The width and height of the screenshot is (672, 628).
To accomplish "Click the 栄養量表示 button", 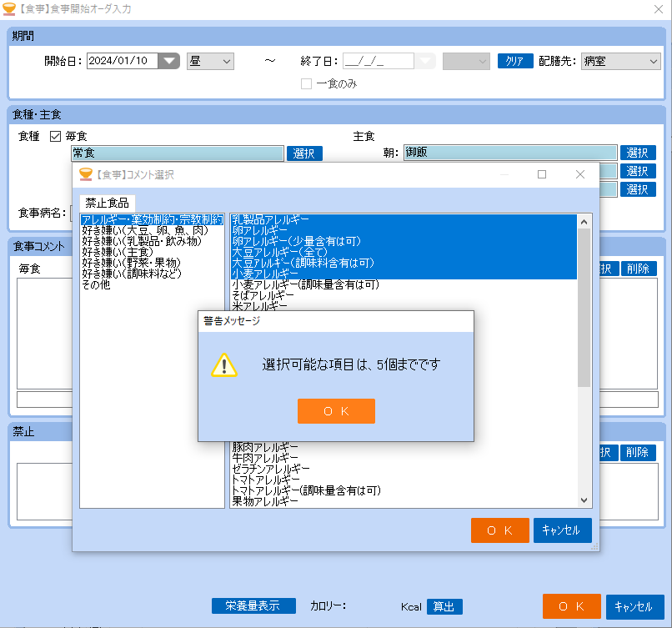I will click(x=253, y=605).
